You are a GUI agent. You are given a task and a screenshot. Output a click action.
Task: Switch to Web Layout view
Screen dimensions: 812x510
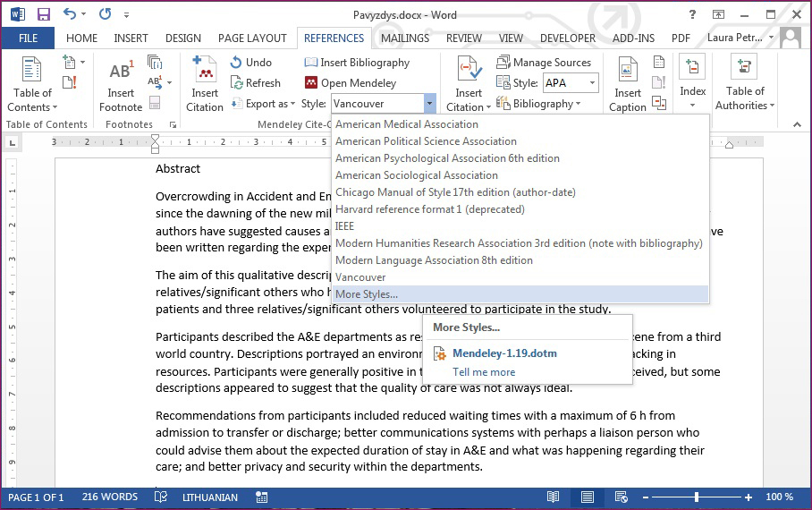pos(621,497)
